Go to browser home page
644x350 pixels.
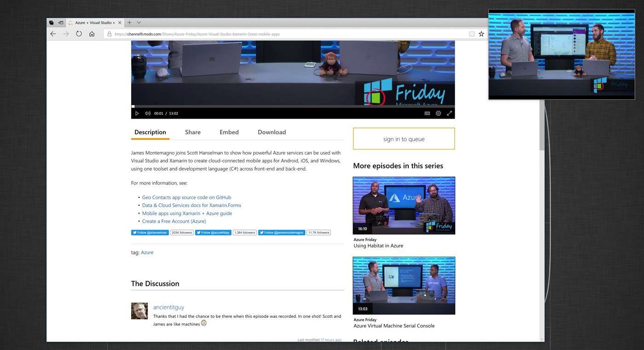click(92, 34)
